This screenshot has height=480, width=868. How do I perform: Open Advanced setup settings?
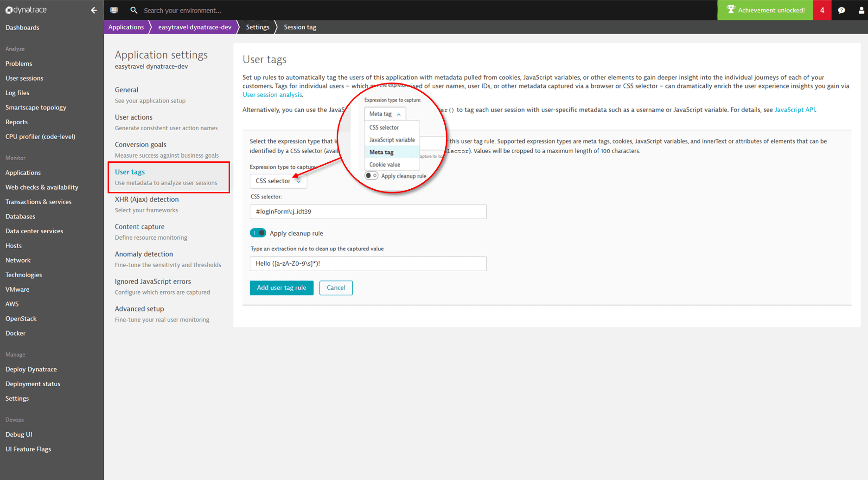click(139, 308)
